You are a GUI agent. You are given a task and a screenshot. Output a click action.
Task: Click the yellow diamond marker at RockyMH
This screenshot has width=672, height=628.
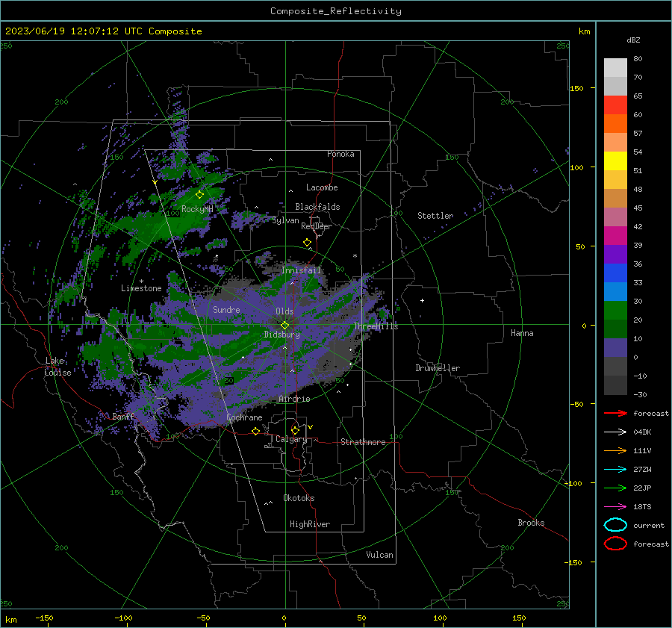(199, 195)
